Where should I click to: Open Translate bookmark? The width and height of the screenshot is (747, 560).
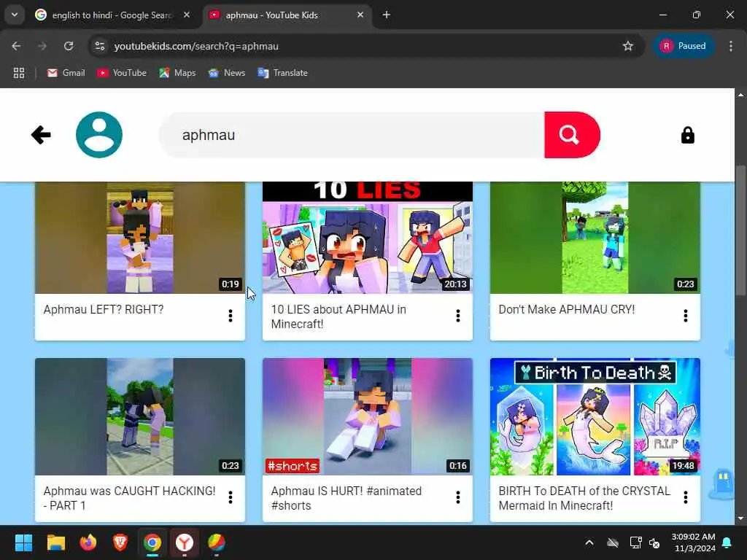click(282, 73)
